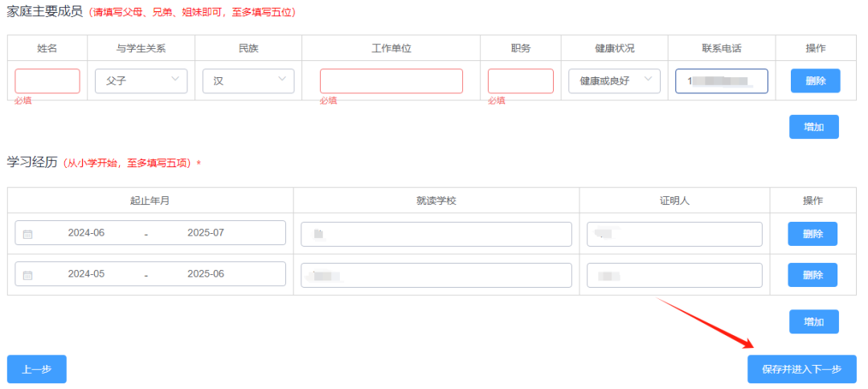Click 增加 under family members table

[x=813, y=127]
